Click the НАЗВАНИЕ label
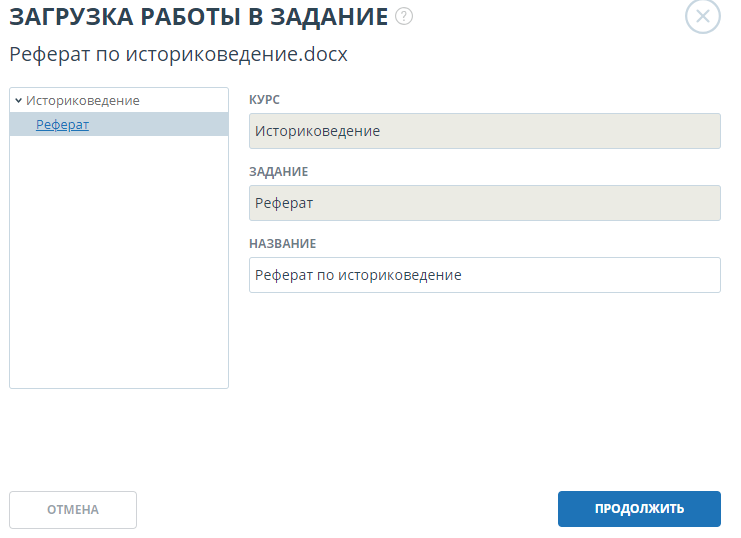The height and width of the screenshot is (538, 741). tap(282, 244)
